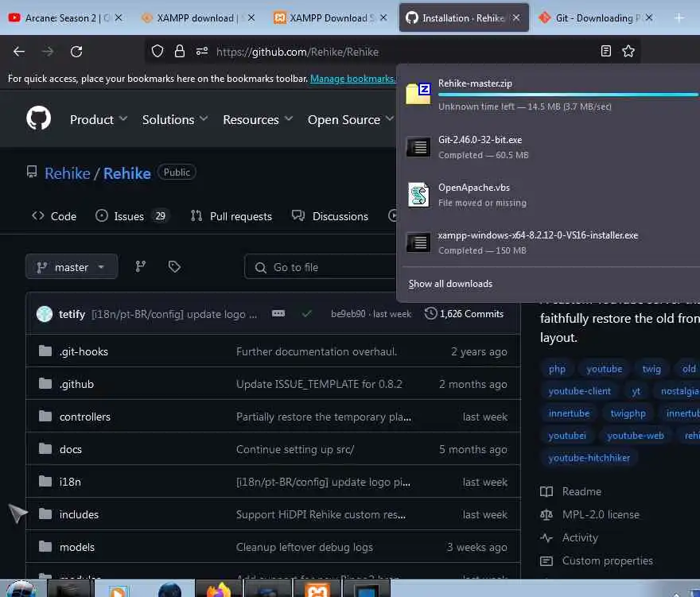This screenshot has height=597, width=700.
Task: Open XAMPP from the taskbar
Action: point(317,589)
